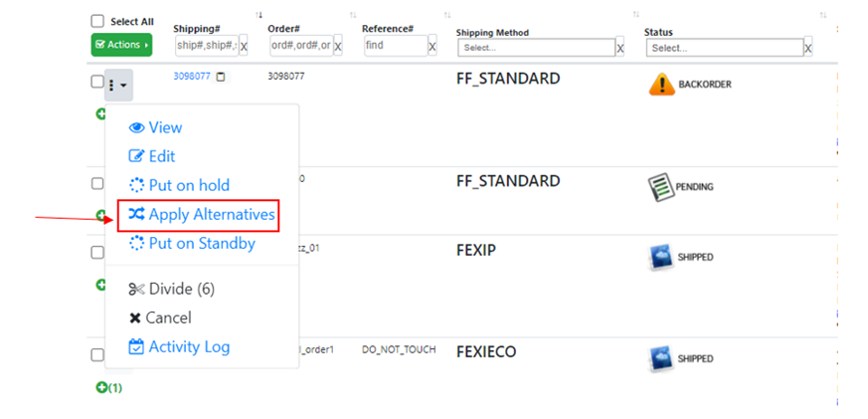Focus the Reference# find input field
This screenshot has height=419, width=868.
395,46
